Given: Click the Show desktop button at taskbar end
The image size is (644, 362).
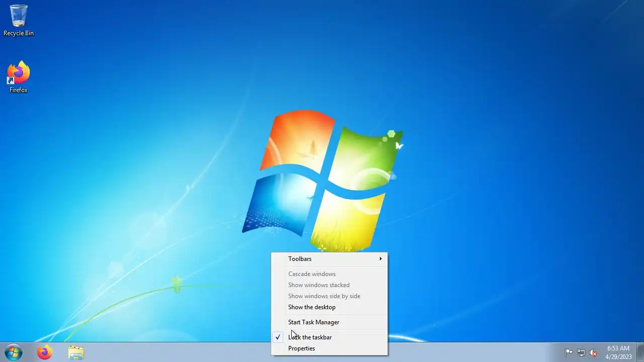Looking at the screenshot, I should click(640, 352).
